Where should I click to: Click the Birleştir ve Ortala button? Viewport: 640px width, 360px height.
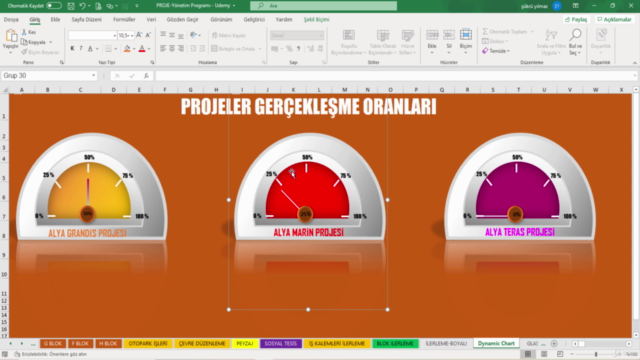tap(236, 49)
